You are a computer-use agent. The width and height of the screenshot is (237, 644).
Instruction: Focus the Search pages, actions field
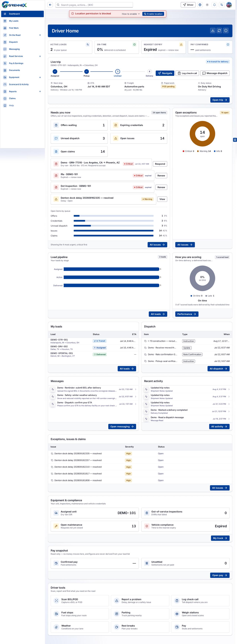(x=94, y=5)
